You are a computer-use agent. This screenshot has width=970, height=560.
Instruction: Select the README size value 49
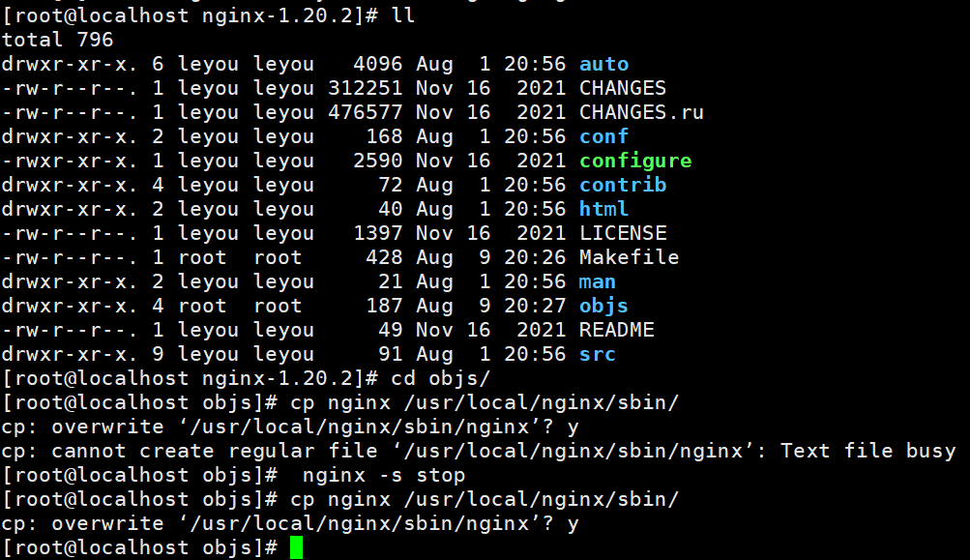[x=390, y=330]
